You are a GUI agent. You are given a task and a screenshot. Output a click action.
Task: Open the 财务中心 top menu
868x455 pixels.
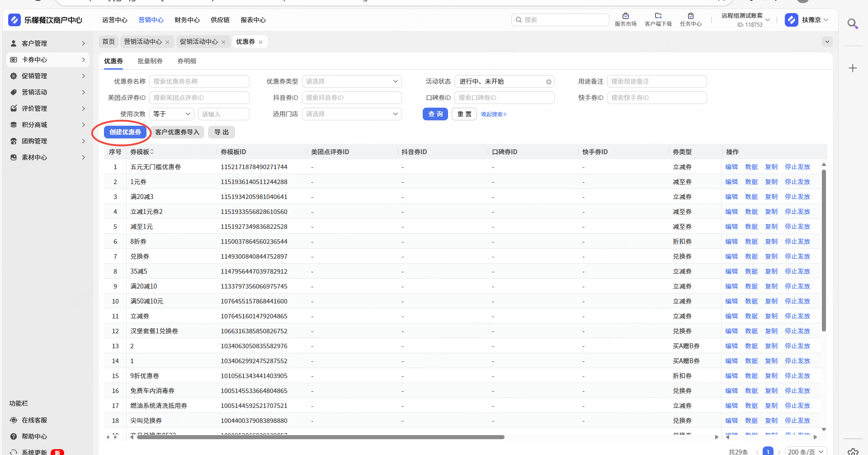click(187, 20)
